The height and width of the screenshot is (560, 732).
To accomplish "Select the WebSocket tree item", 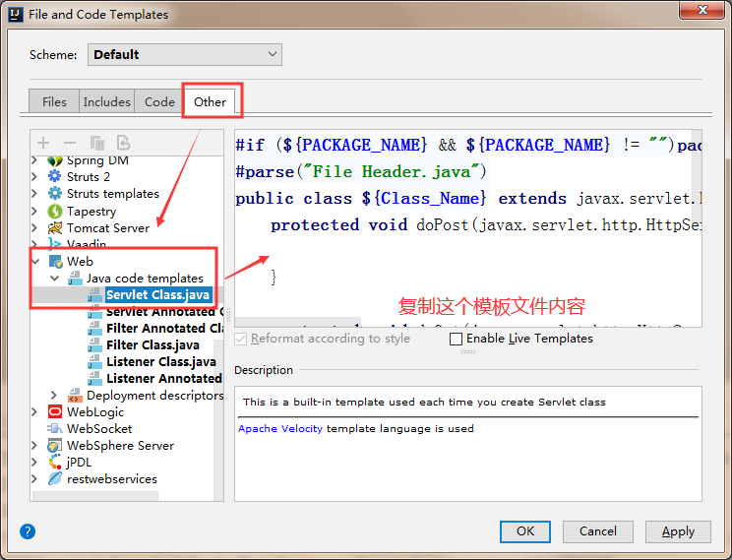I will [x=99, y=429].
